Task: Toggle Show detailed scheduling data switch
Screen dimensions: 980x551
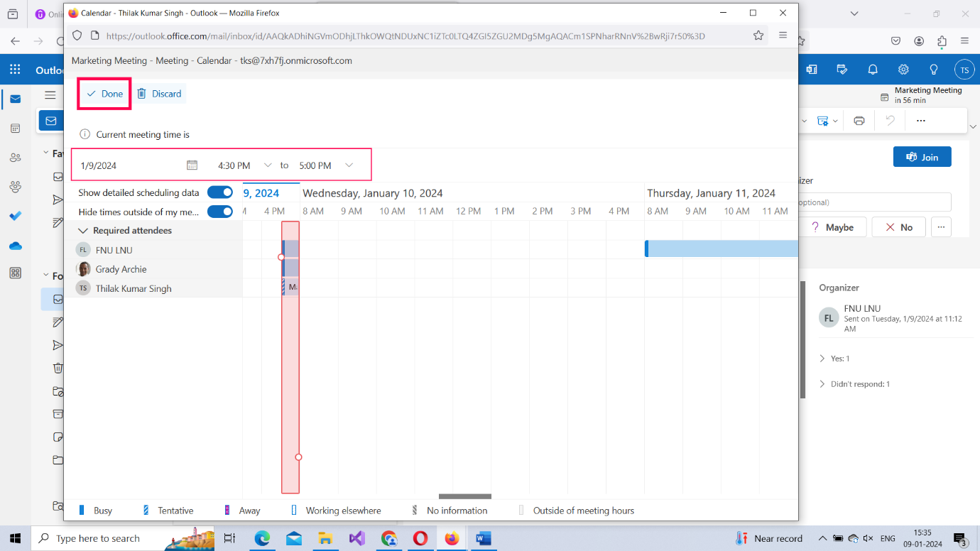Action: (220, 192)
